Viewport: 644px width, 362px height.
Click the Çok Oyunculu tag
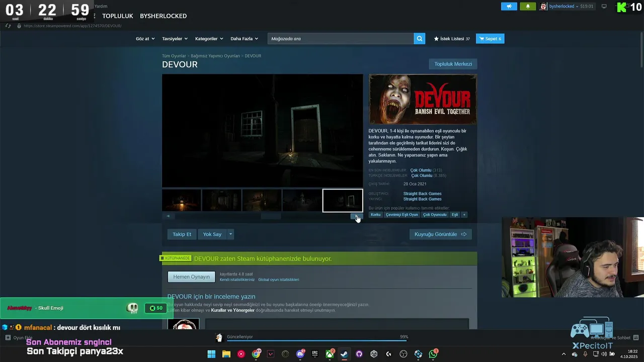point(435,215)
